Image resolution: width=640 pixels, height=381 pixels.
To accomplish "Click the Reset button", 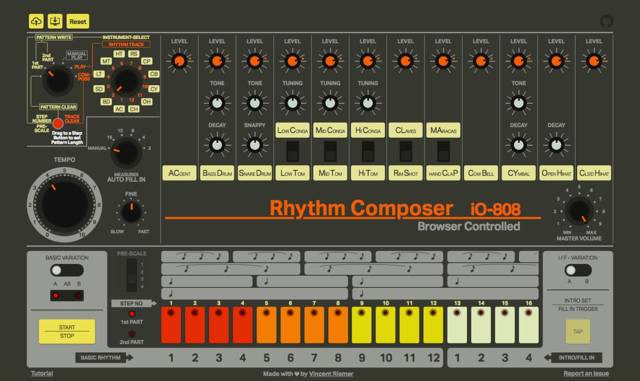I will [x=78, y=21].
